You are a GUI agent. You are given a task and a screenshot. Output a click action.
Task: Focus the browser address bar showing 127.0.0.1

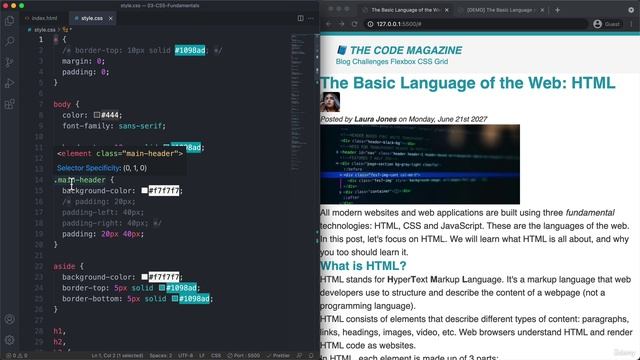tap(476, 24)
